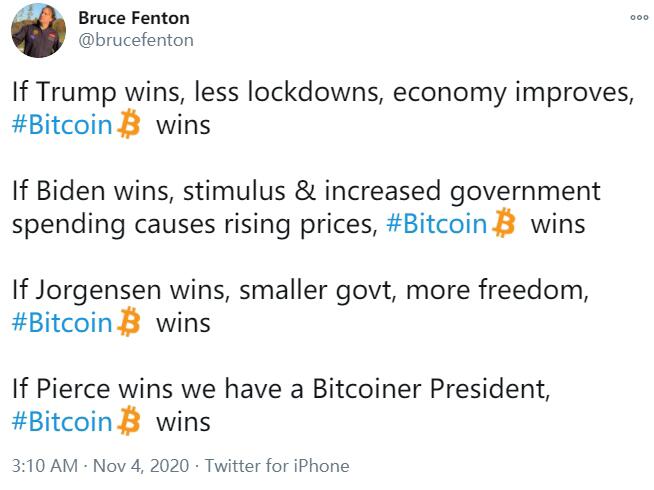Click the Bitcoin emoji in the Trump line
The height and width of the screenshot is (490, 654).
[x=129, y=126]
